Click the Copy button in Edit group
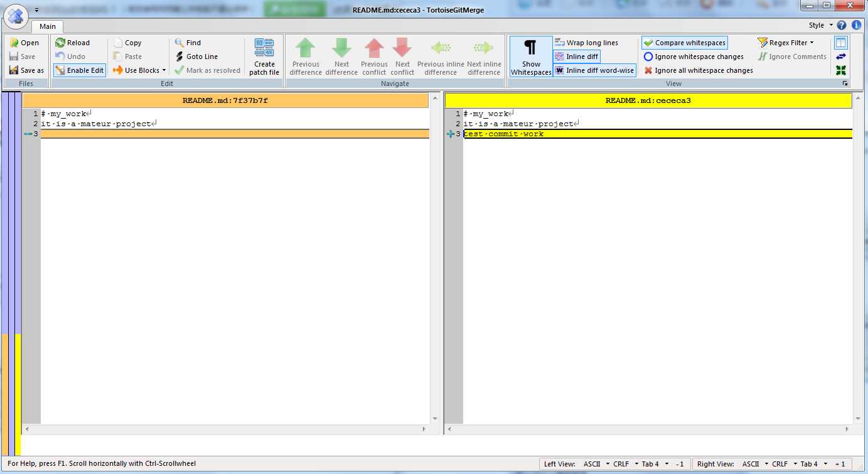 [x=127, y=43]
